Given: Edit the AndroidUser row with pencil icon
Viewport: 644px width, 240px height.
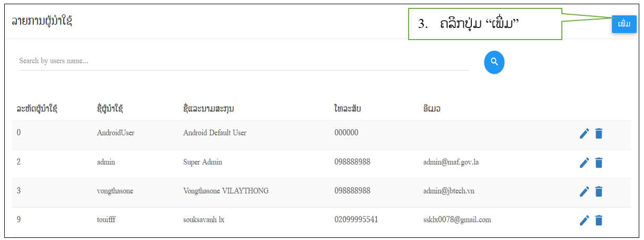Looking at the screenshot, I should 584,134.
